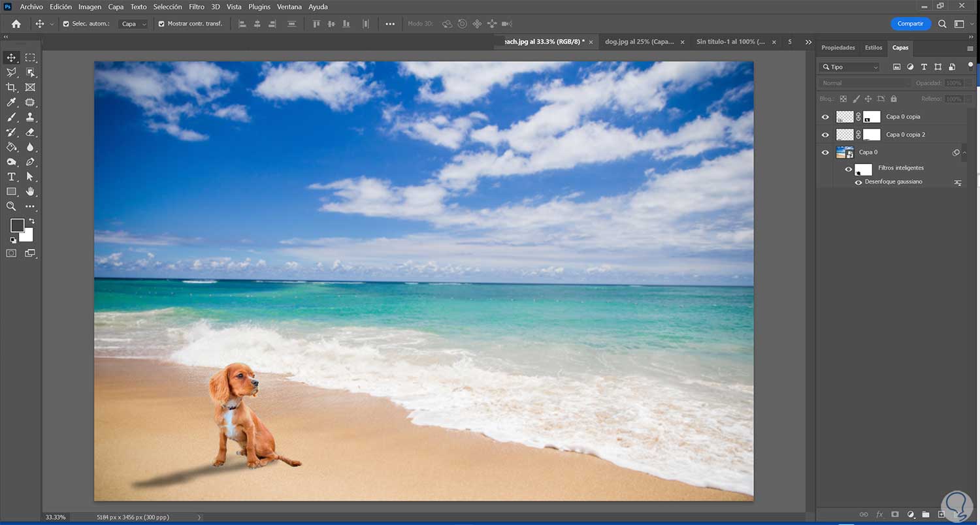Viewport: 980px width, 525px height.
Task: Open the search magnifier in the top bar
Action: [942, 24]
